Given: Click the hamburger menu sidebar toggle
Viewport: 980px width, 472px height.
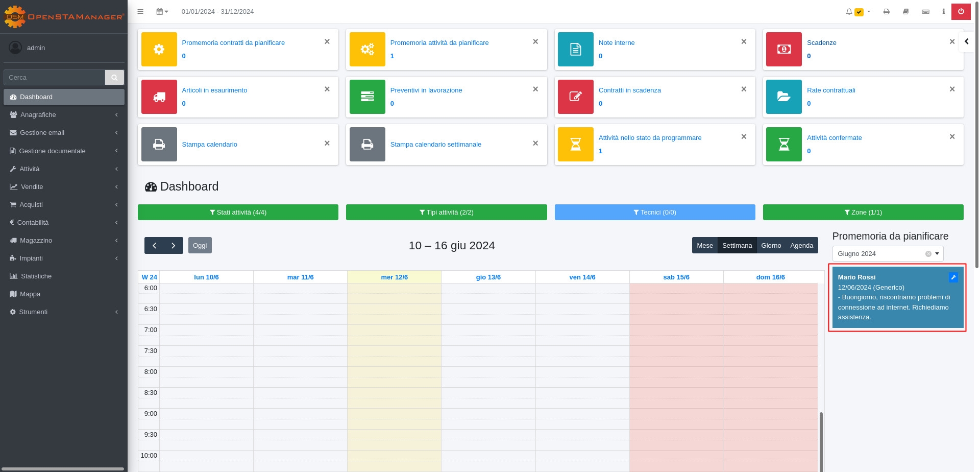Looking at the screenshot, I should point(140,11).
